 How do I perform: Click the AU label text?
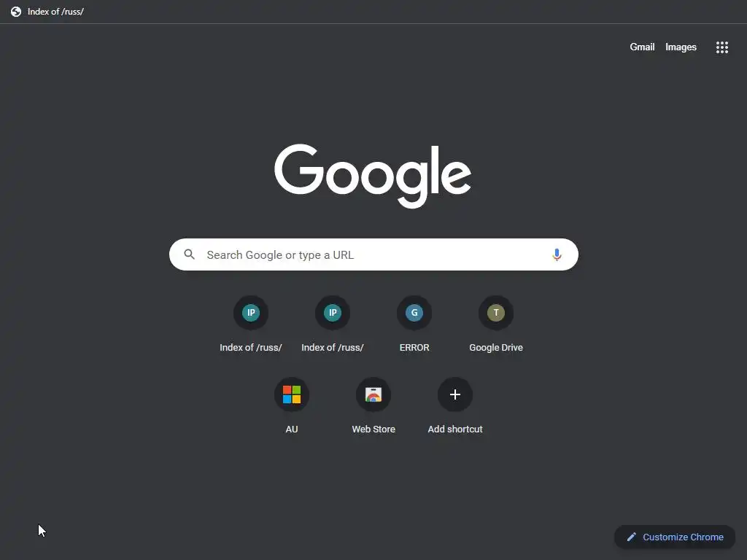click(292, 429)
